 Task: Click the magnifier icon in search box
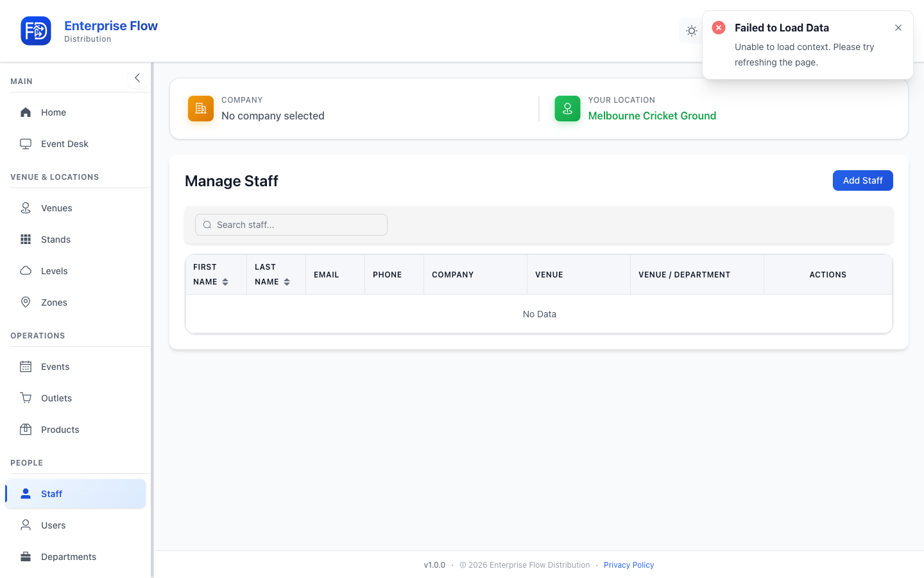pos(207,225)
